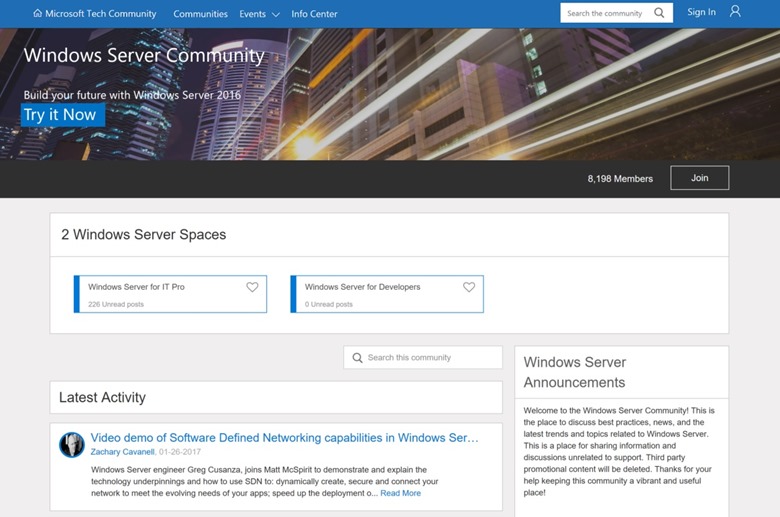
Task: Click the magnifier icon in Search this community
Action: 357,358
